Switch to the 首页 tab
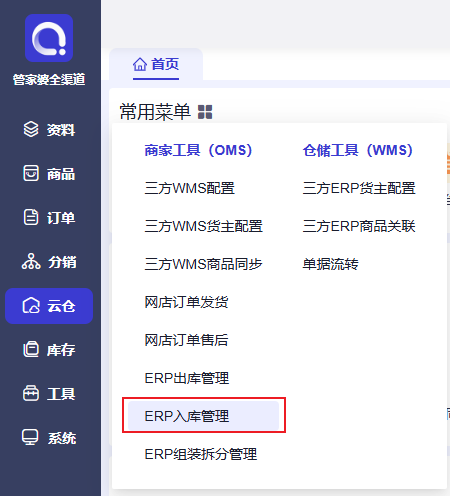 (x=156, y=64)
